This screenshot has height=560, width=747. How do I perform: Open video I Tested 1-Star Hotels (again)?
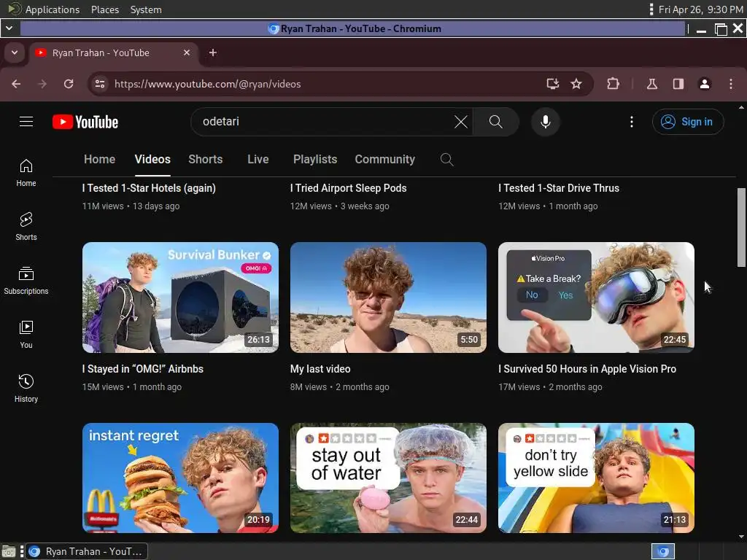pyautogui.click(x=149, y=188)
